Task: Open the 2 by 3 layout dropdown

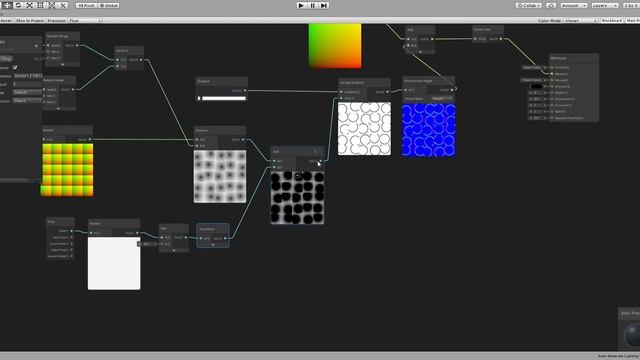Action: coord(631,5)
